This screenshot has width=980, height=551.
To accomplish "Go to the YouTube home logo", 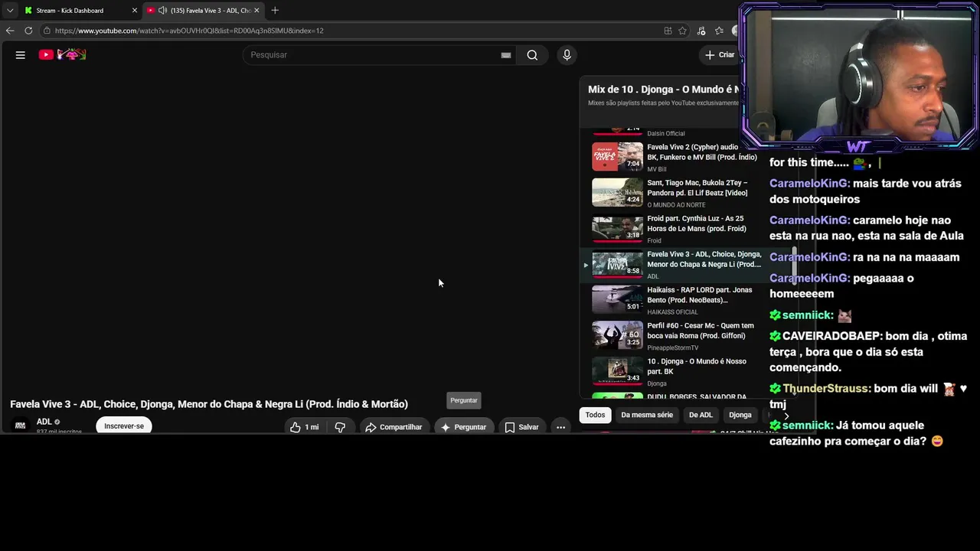I will [x=62, y=55].
